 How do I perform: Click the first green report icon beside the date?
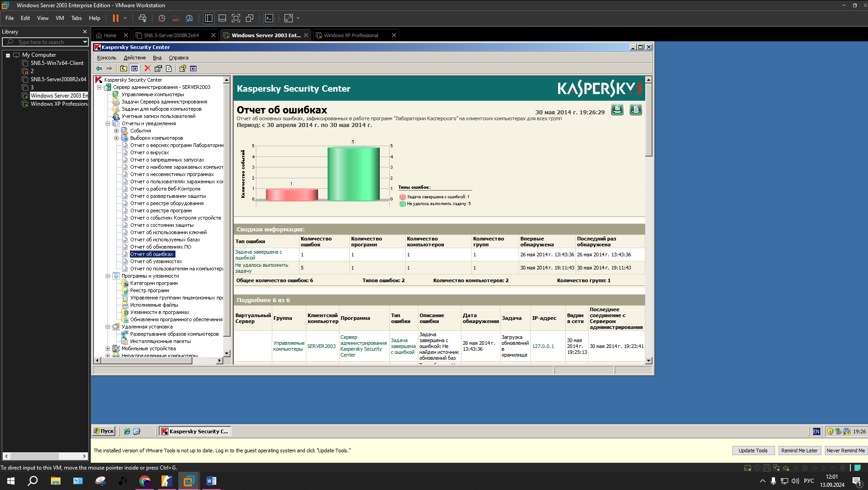click(x=617, y=110)
